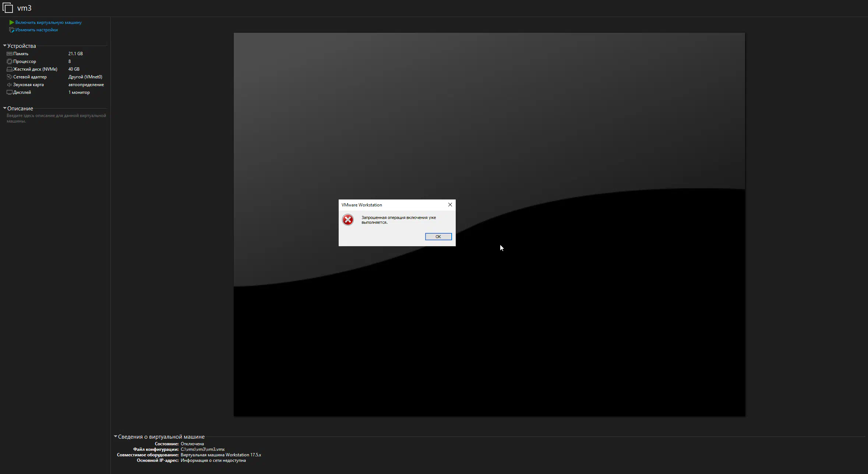This screenshot has height=474, width=868.
Task: Click the Процессор CPU icon
Action: [10, 61]
